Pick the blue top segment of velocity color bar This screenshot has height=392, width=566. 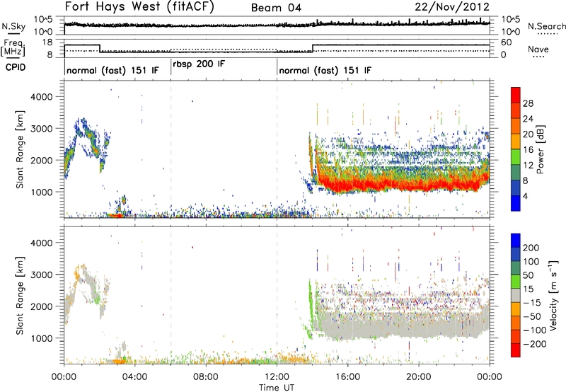516,241
